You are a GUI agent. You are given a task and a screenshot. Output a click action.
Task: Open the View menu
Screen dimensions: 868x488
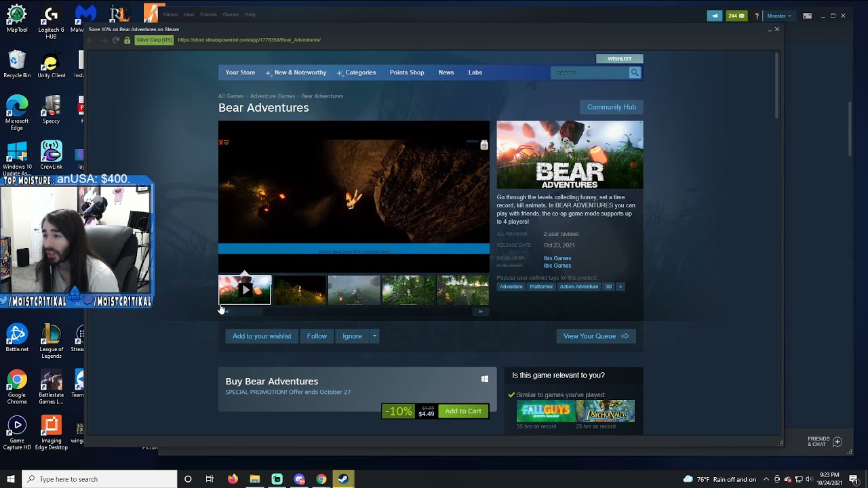coord(189,14)
